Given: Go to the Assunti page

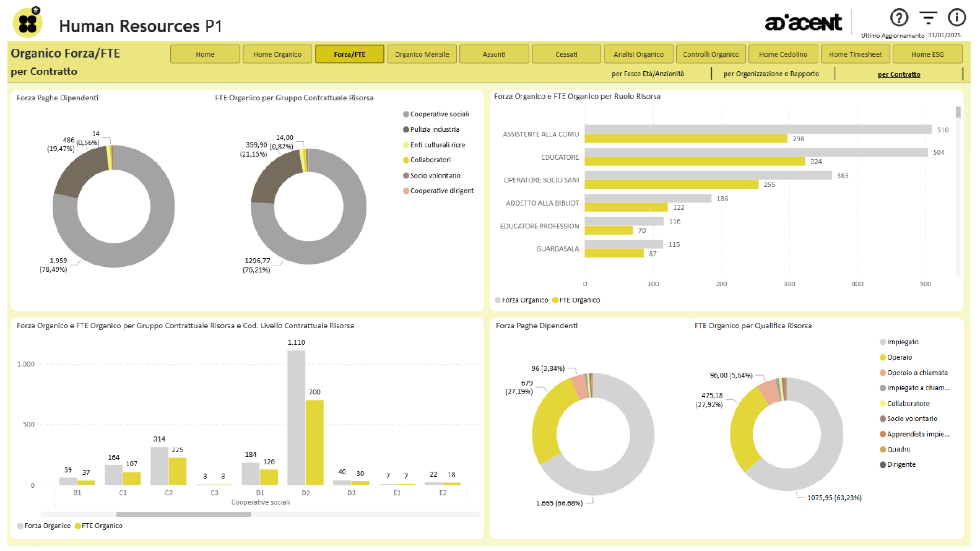Looking at the screenshot, I should click(x=494, y=54).
